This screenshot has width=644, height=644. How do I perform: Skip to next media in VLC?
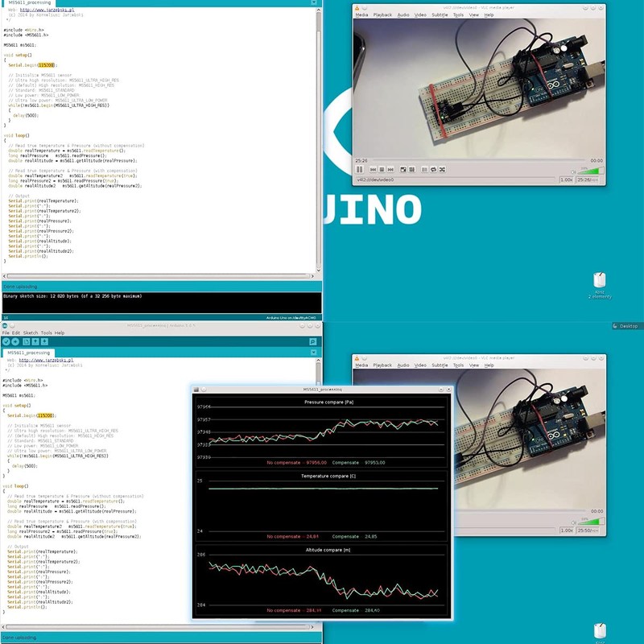tap(390, 169)
